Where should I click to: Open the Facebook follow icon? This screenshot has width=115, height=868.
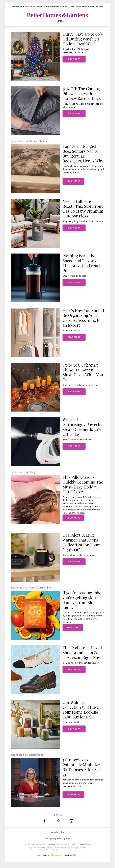point(44,821)
